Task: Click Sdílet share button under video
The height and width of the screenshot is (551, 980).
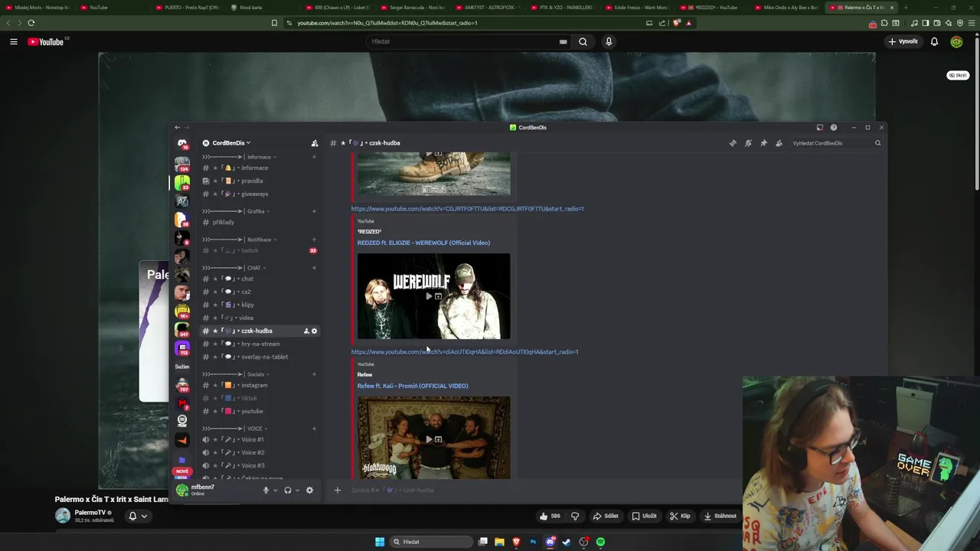Action: pos(606,516)
